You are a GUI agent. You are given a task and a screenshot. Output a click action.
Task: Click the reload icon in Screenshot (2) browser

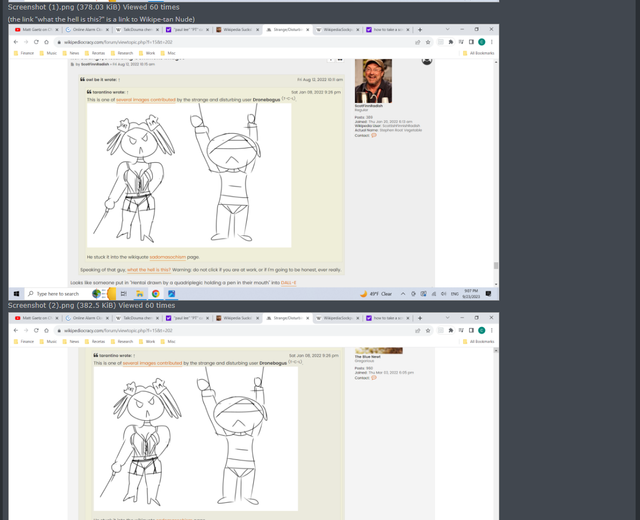(36, 330)
